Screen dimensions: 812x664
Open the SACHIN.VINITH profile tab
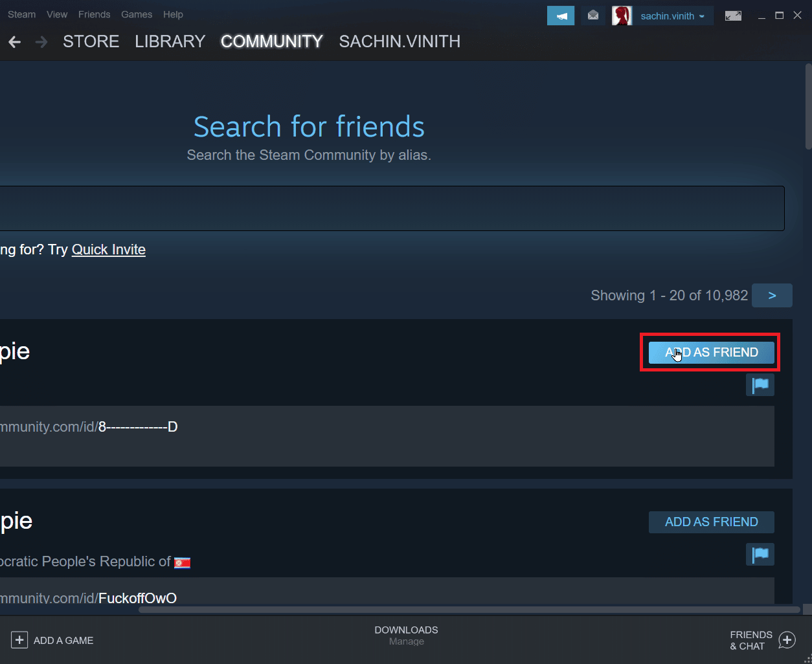tap(400, 41)
